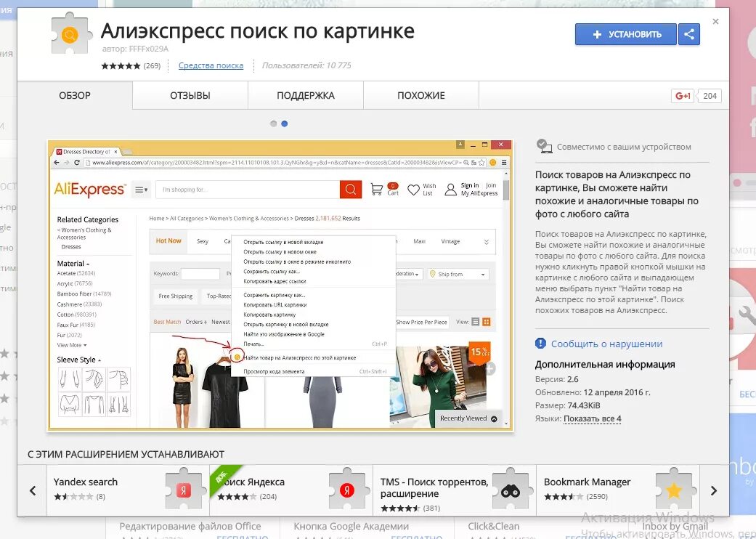The height and width of the screenshot is (539, 756).
Task: Open the Yandex search extension card
Action: 128,490
